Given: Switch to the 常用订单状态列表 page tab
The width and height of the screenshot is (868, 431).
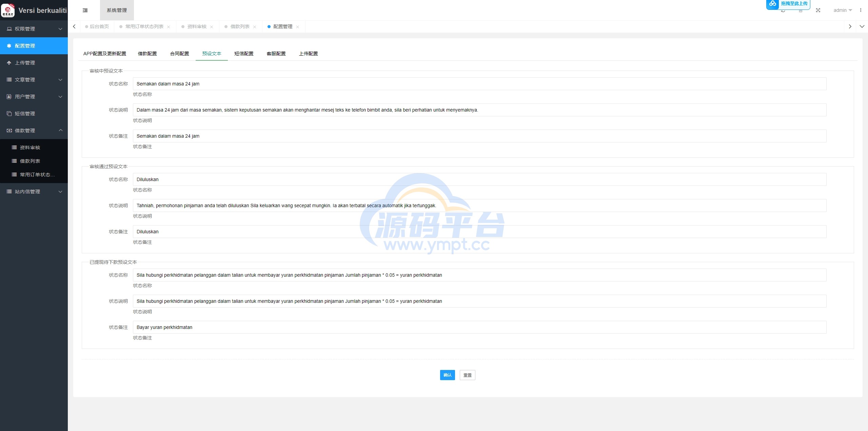Looking at the screenshot, I should point(144,26).
